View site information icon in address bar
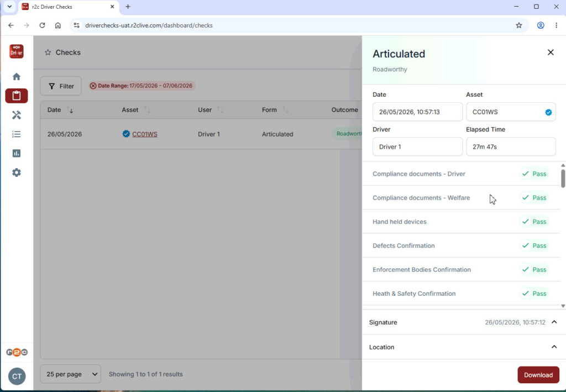 pos(76,25)
